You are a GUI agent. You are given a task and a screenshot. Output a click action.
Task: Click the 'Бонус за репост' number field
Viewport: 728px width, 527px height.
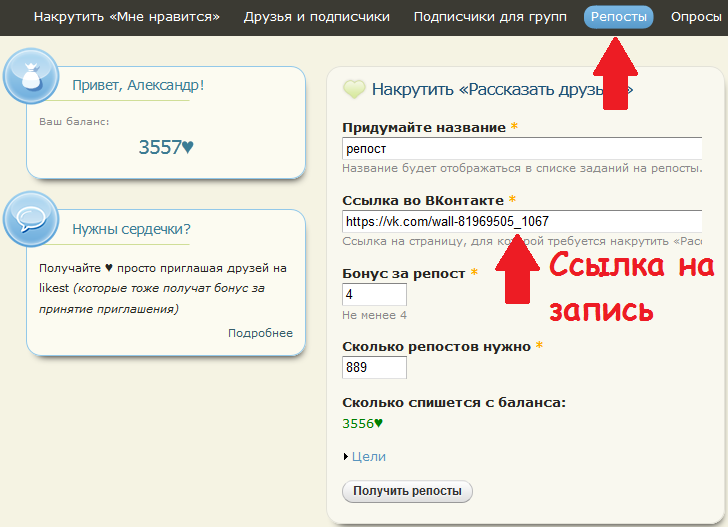374,294
